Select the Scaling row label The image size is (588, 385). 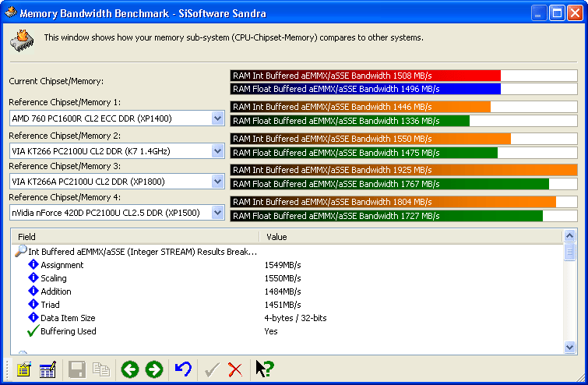(54, 278)
